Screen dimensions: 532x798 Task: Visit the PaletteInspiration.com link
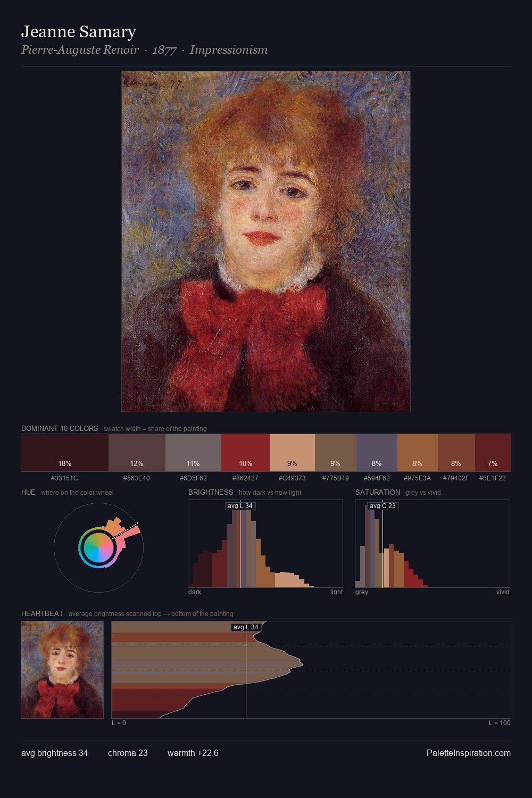[x=469, y=753]
